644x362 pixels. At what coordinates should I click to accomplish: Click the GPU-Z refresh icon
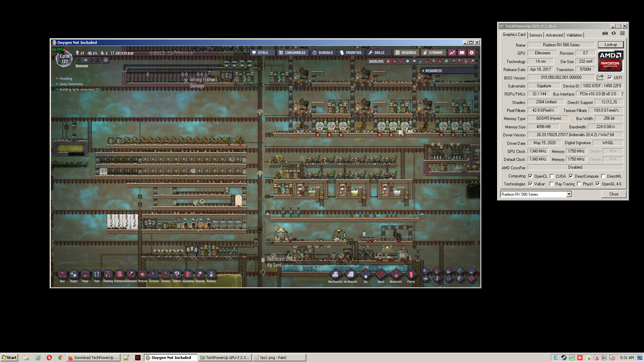[x=613, y=34]
